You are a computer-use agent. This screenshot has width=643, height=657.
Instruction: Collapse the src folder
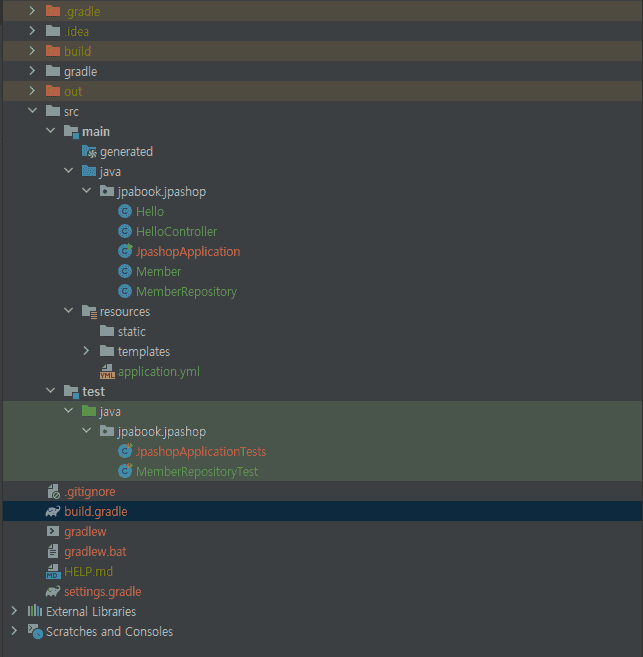click(32, 111)
